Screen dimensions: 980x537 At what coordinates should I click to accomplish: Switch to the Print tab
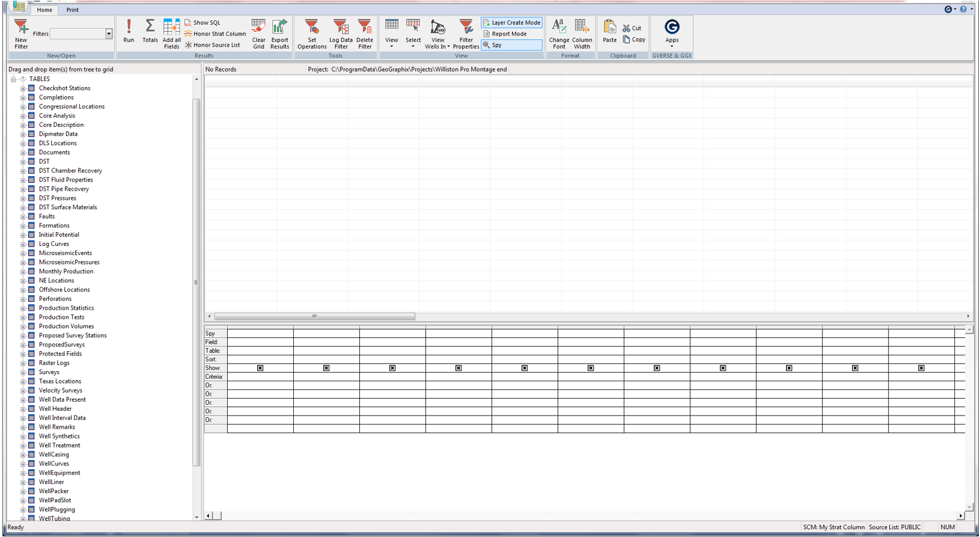(x=73, y=10)
